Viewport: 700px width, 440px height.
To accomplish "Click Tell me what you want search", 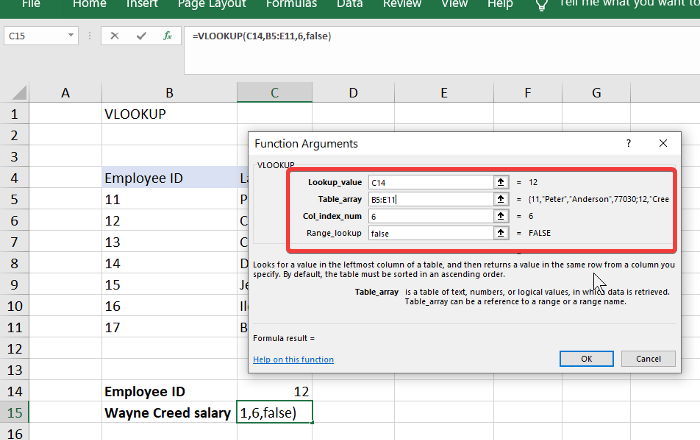I will 629,4.
